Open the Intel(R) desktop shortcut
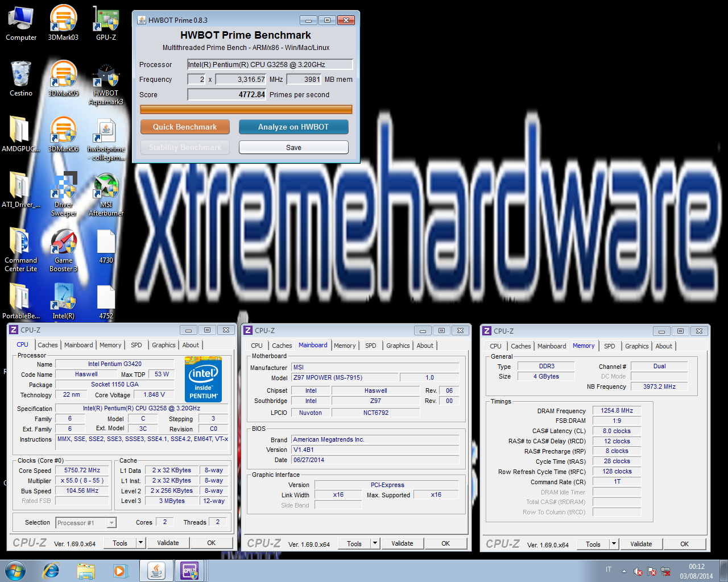The height and width of the screenshot is (582, 728). pos(63,301)
